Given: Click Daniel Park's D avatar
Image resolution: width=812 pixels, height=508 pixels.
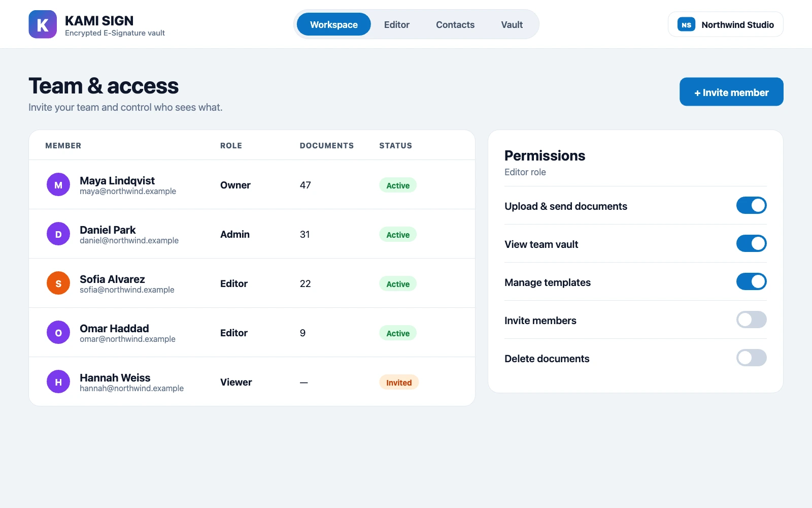Looking at the screenshot, I should 58,234.
